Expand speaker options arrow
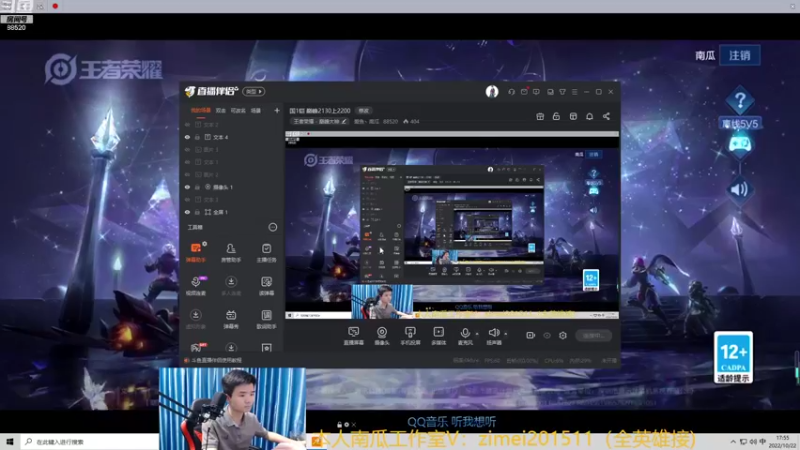 tap(506, 334)
